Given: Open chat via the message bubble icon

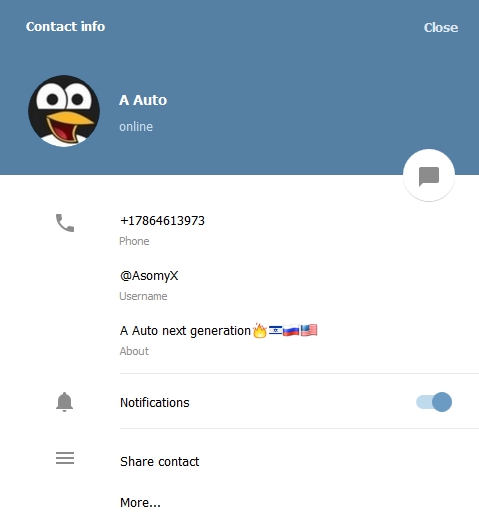Looking at the screenshot, I should pos(429,175).
